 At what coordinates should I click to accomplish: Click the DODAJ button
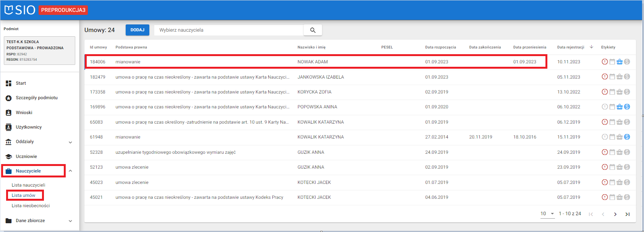[137, 30]
